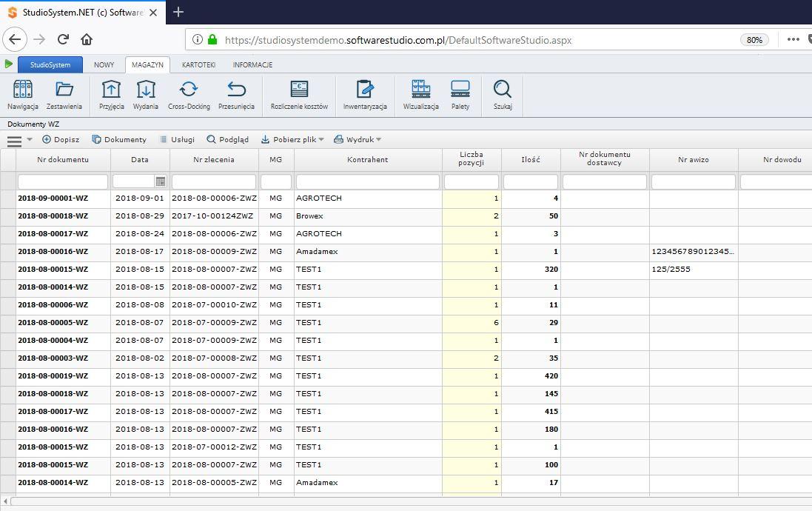The height and width of the screenshot is (511, 812).
Task: Select document 2018-08-00005-WZ
Action: (53, 322)
